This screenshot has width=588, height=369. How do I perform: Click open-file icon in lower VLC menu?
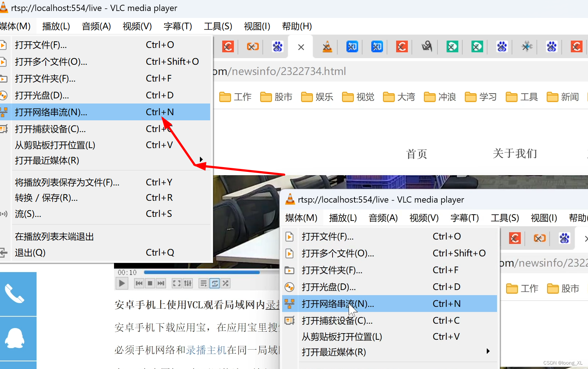click(289, 237)
